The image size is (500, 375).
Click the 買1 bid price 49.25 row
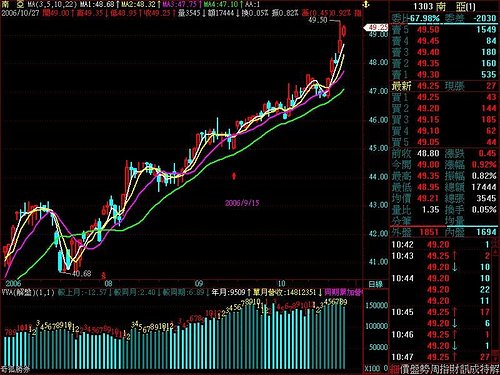click(444, 97)
